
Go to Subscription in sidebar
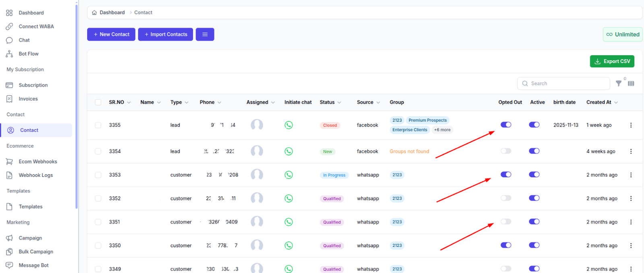[33, 85]
